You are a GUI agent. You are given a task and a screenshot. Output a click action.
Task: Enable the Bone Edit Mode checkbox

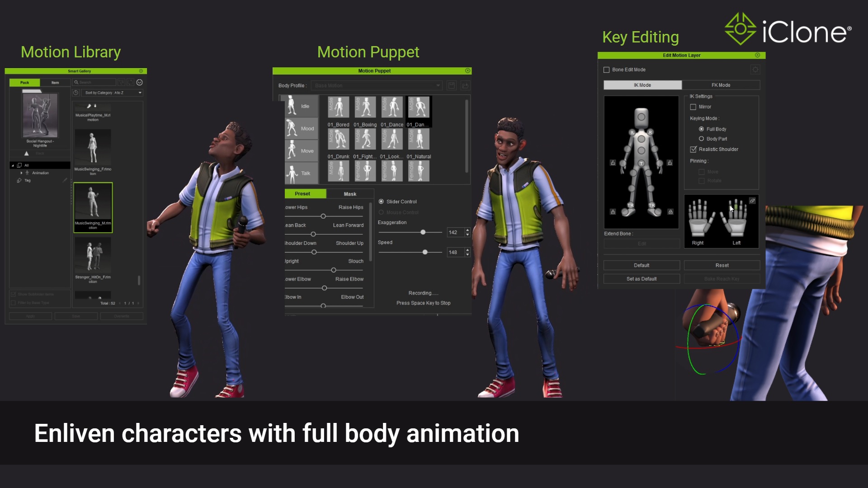pyautogui.click(x=606, y=70)
